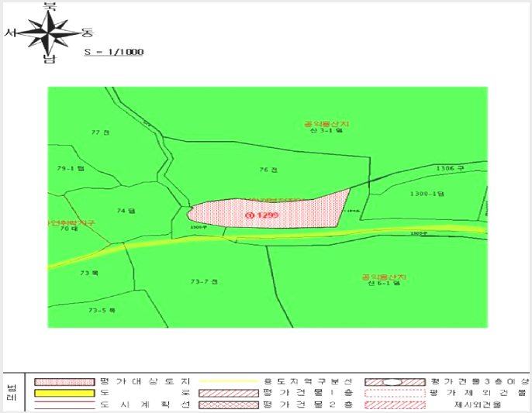The image size is (532, 413).
Task: Click the 평가대상토지 legend text
Action: point(145,381)
